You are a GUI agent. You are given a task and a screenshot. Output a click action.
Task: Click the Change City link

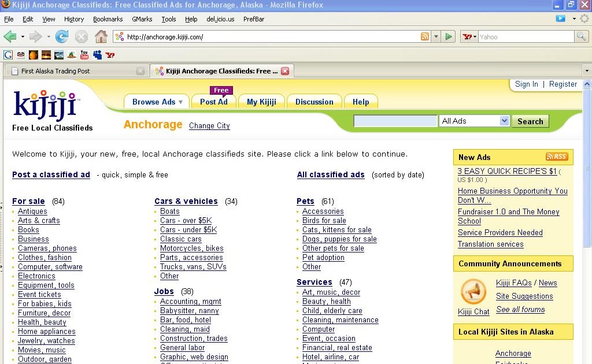coord(209,125)
